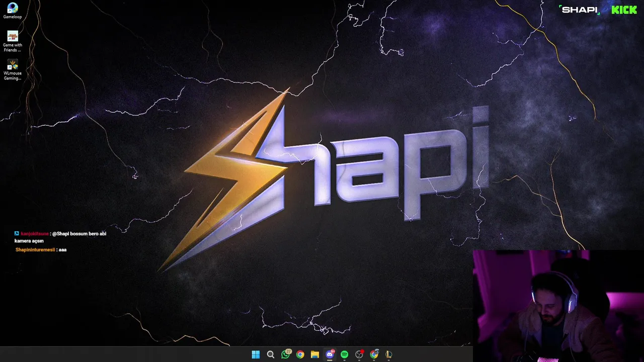Open League of Legends taskbar icon

pyautogui.click(x=388, y=354)
